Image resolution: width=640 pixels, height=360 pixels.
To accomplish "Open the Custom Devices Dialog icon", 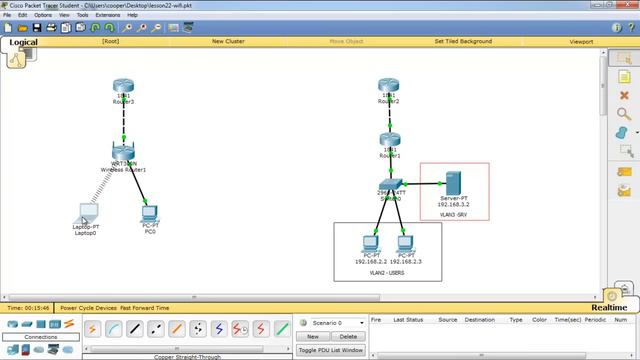I will click(x=188, y=28).
